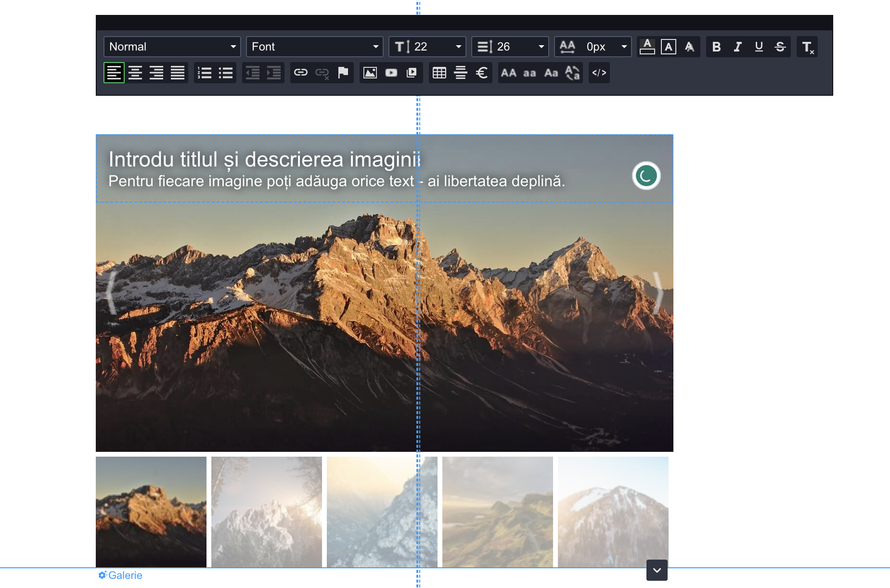The image size is (890, 588).
Task: Insert an image via toolbar
Action: pos(370,73)
